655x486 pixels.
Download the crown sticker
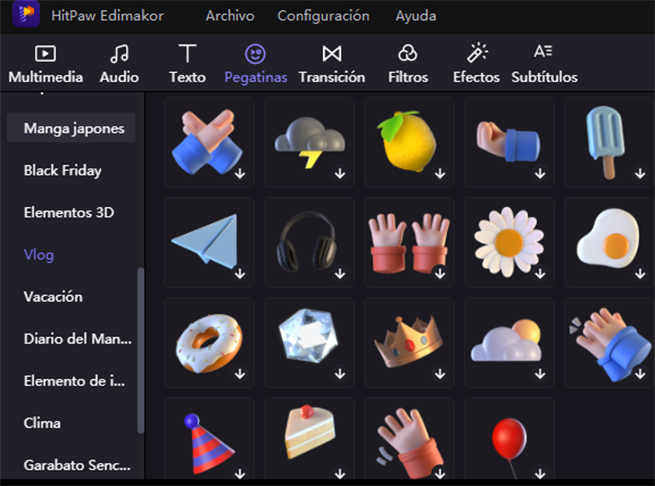tap(440, 374)
